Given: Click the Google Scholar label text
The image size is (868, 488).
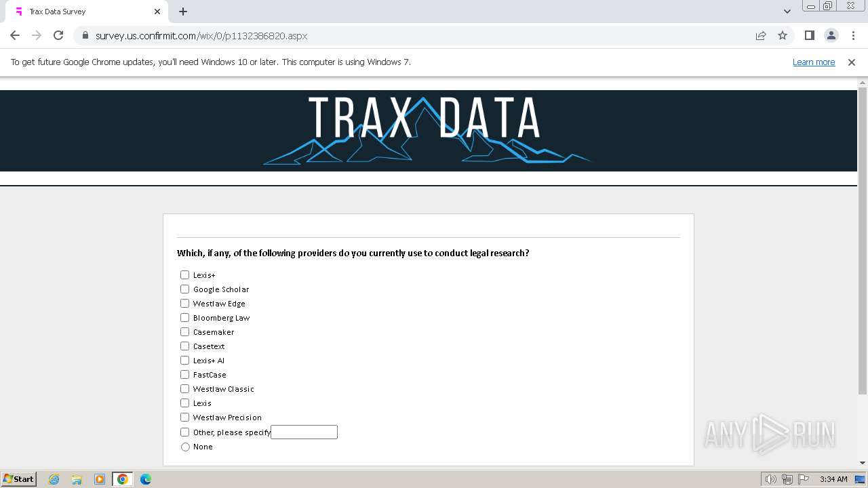Looking at the screenshot, I should 221,289.
